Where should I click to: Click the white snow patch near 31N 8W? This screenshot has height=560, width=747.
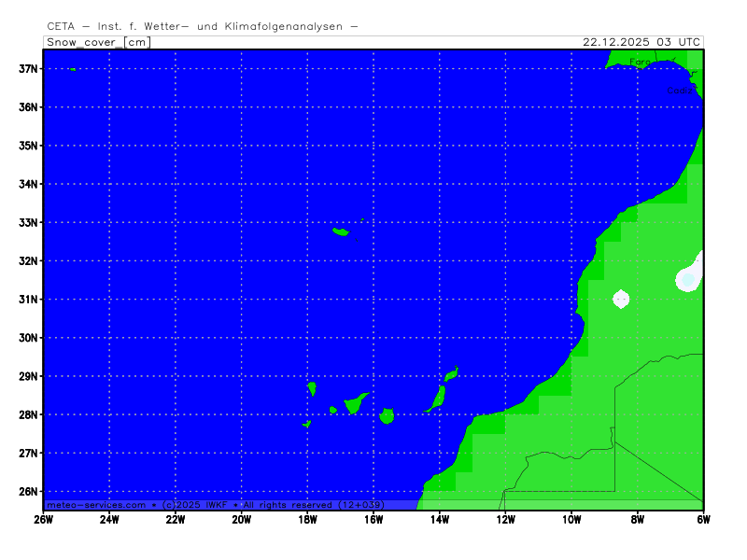pyautogui.click(x=621, y=299)
